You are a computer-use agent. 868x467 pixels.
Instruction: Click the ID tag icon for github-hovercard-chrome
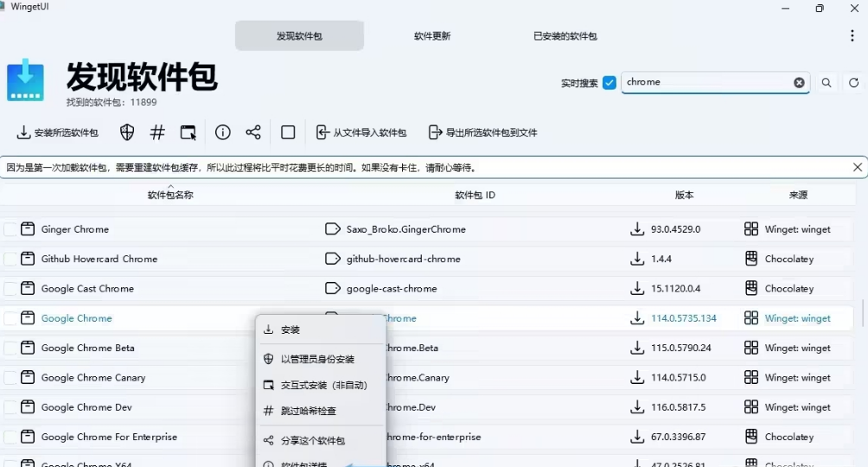coord(333,259)
